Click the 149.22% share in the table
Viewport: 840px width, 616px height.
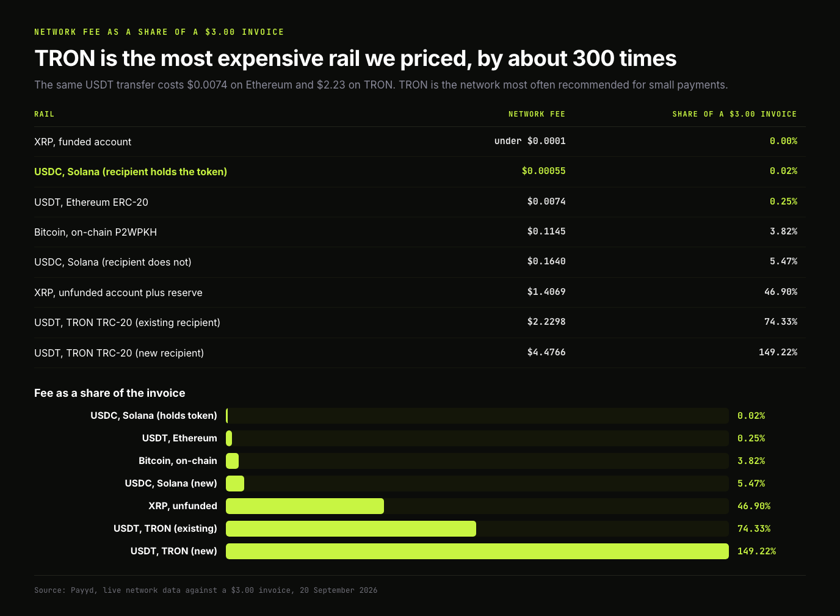778,352
